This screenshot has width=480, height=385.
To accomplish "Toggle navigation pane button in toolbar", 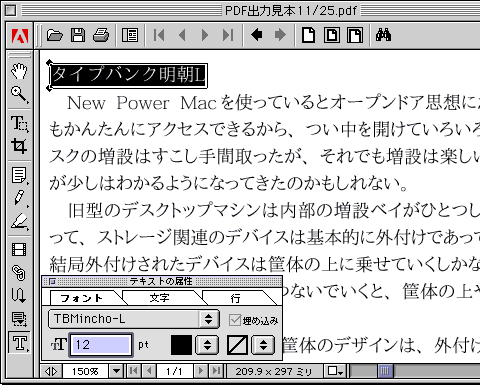I will (x=130, y=35).
